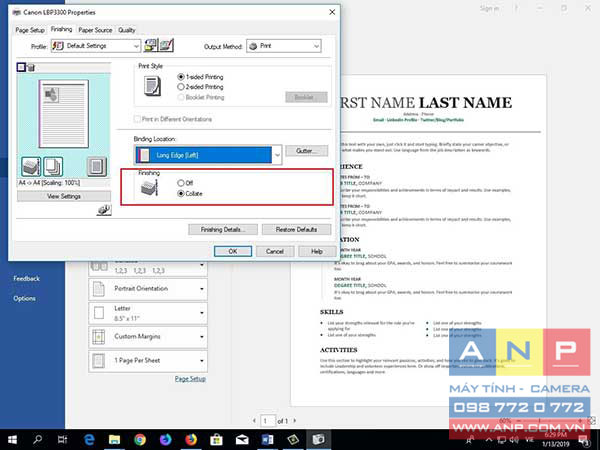
Task: Open the Output Method dropdown
Action: (284, 46)
